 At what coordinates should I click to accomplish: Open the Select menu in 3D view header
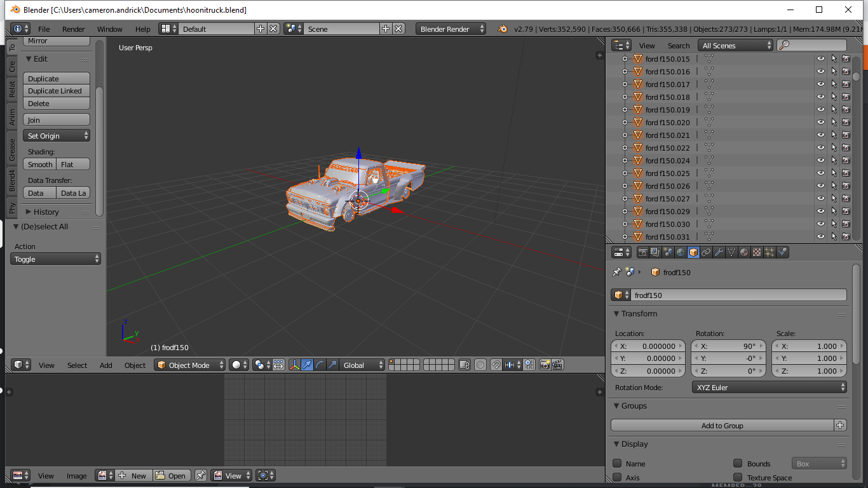[x=77, y=365]
